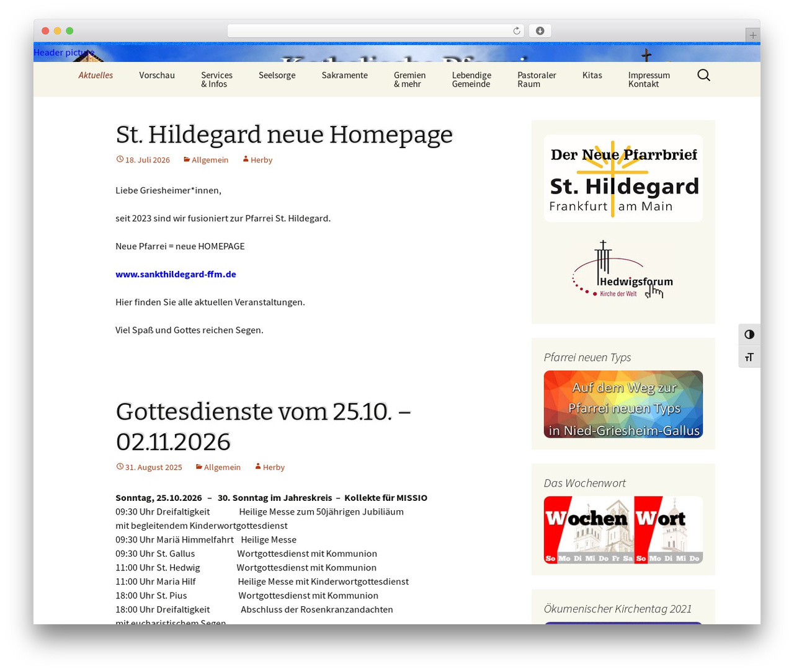The height and width of the screenshot is (672, 794).
Task: Open the Sakramente menu item
Action: click(345, 76)
